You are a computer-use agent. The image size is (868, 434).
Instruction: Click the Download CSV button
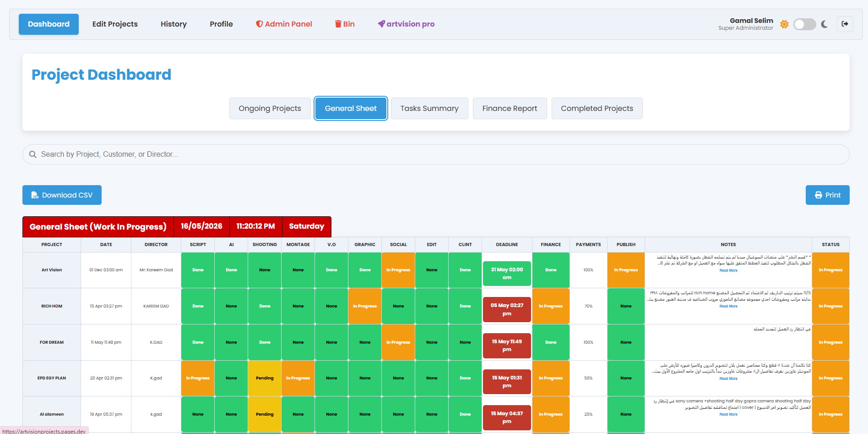click(x=62, y=195)
